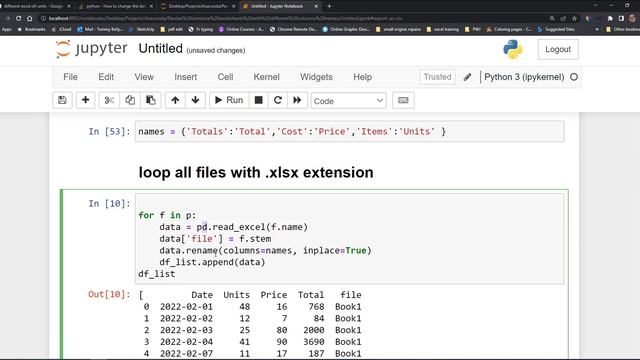Viewport: 640px width, 360px height.
Task: Bookmark this page with the star icon
Action: pos(574,18)
